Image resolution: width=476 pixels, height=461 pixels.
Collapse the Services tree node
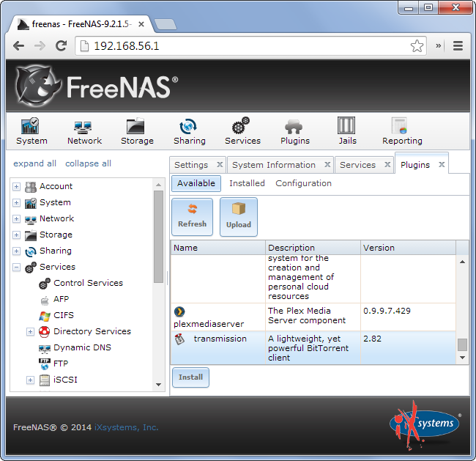(x=16, y=267)
